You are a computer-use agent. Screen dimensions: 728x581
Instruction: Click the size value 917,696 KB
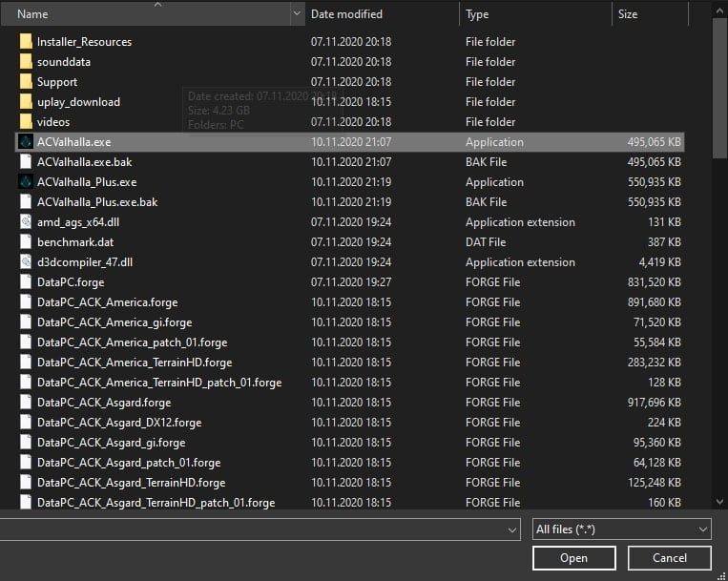coord(655,403)
